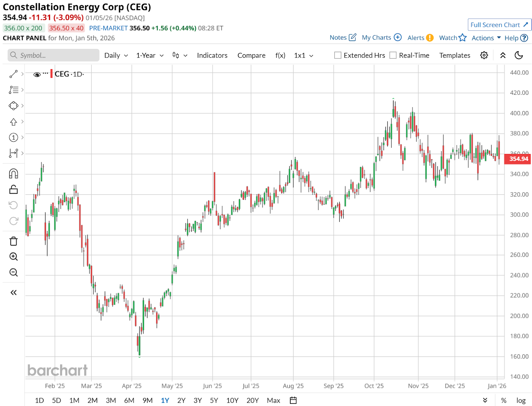
Task: Select the measure/range tool
Action: pyautogui.click(x=13, y=153)
